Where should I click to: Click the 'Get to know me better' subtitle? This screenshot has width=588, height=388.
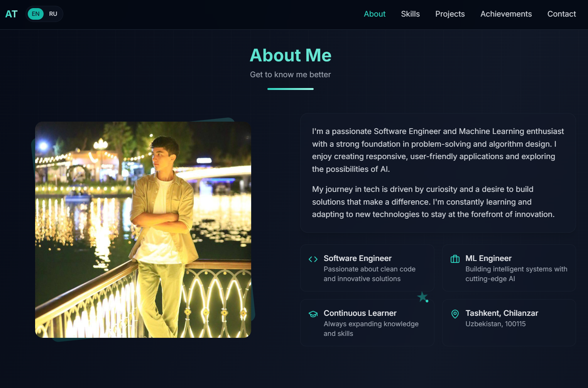click(291, 75)
